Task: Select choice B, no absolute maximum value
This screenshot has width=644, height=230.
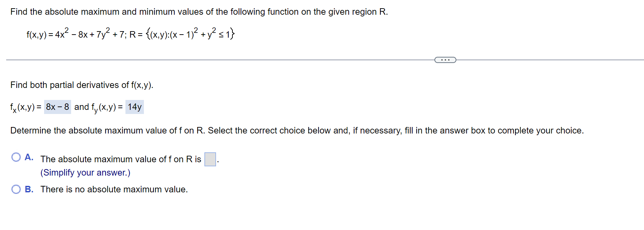Action: (16, 189)
